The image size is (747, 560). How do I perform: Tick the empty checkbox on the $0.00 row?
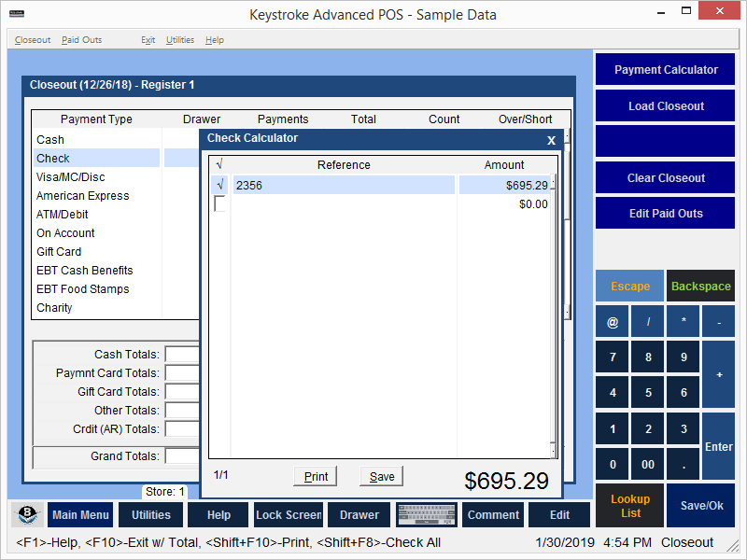[x=219, y=204]
